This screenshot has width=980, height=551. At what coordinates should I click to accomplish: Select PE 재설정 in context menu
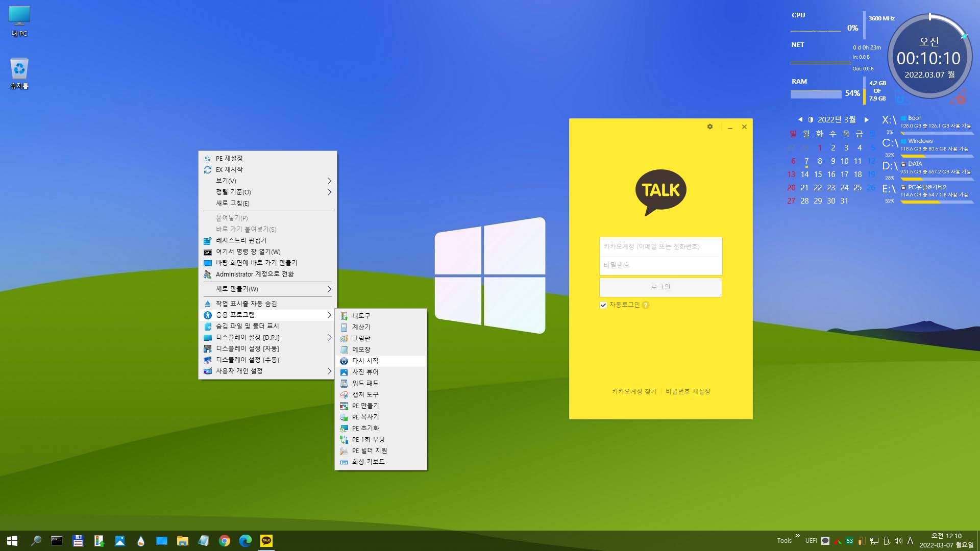click(x=267, y=158)
